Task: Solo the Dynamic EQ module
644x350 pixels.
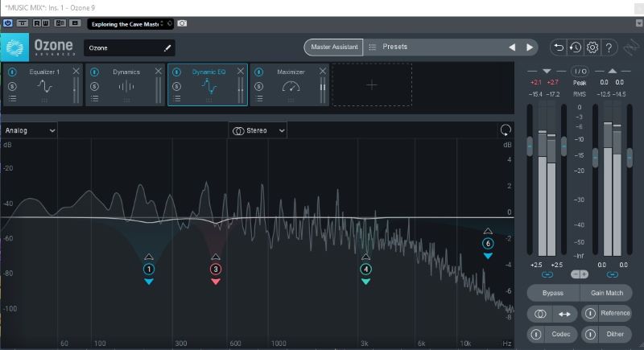Action: click(176, 86)
